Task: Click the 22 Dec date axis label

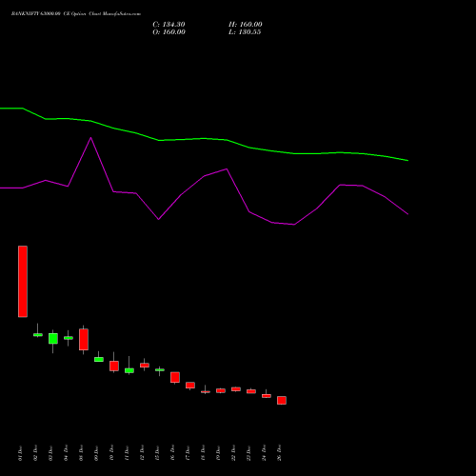Action: (x=233, y=453)
